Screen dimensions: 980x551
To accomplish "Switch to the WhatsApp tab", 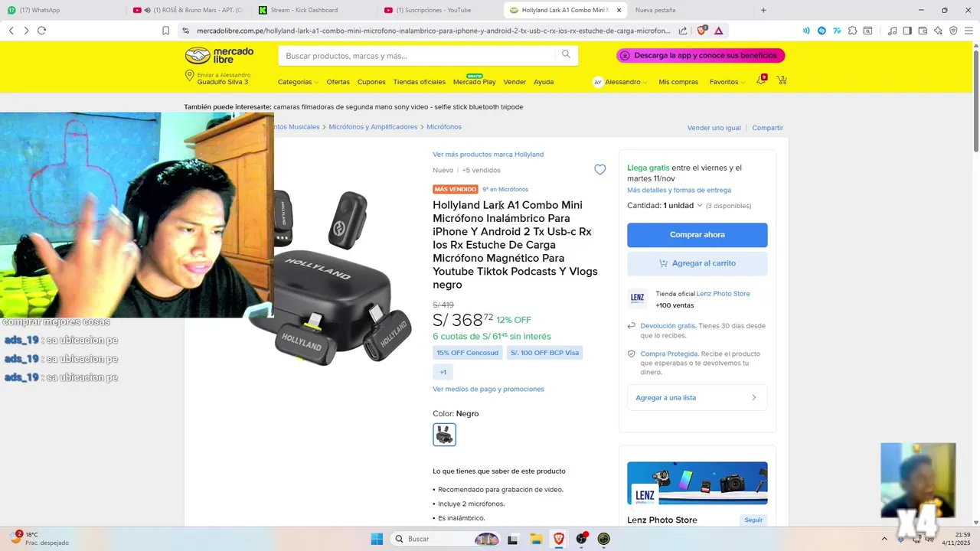I will click(61, 10).
